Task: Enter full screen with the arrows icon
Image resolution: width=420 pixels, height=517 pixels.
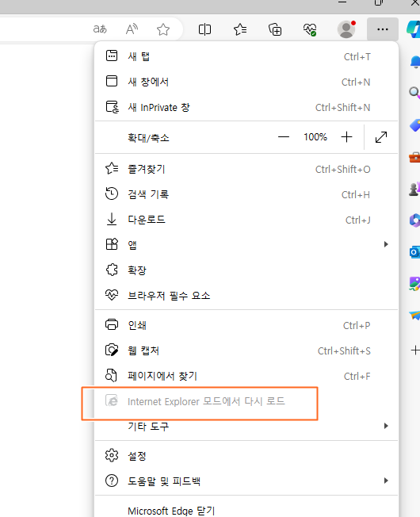Action: [381, 137]
